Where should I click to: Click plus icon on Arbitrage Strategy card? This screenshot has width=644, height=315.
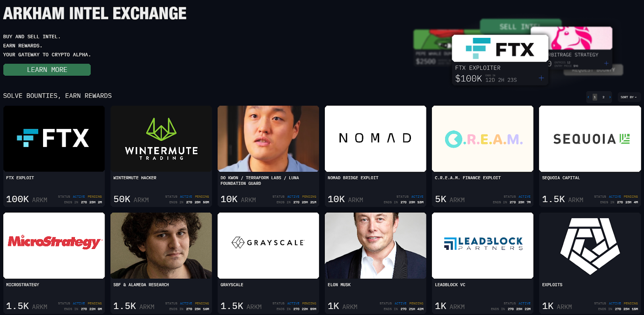click(x=606, y=63)
